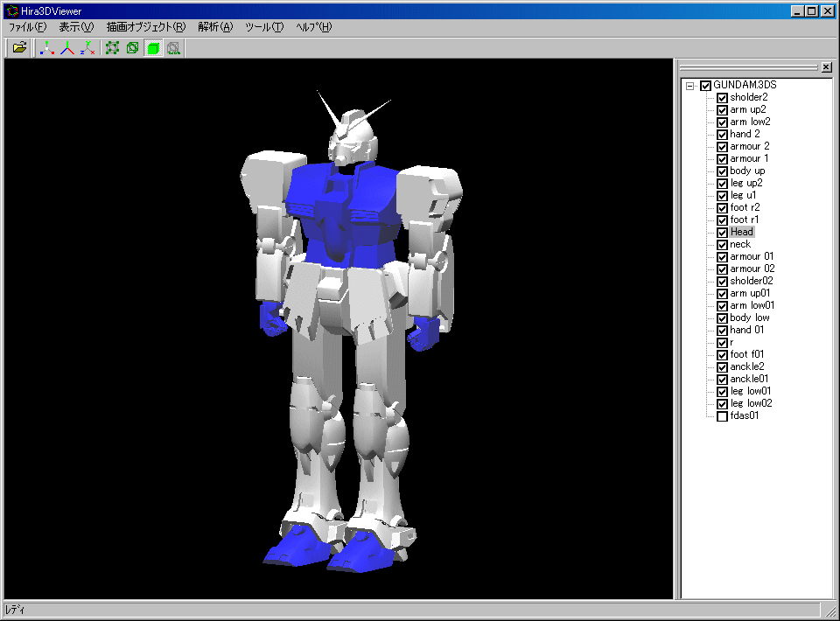Select the anckle01 tree label

(749, 379)
